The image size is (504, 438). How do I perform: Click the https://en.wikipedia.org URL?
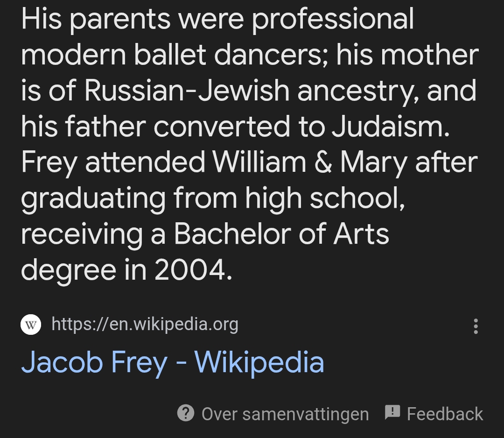145,324
